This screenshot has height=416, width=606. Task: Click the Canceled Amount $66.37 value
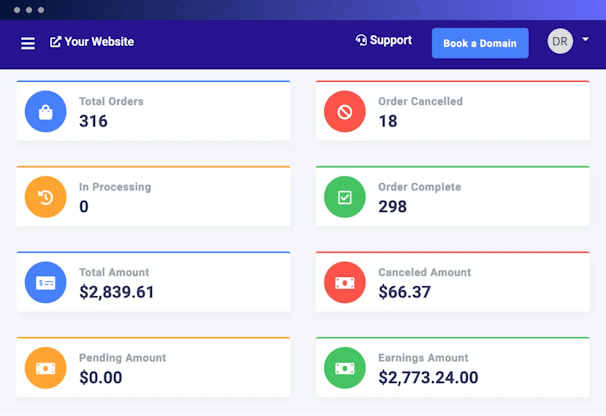(x=404, y=292)
